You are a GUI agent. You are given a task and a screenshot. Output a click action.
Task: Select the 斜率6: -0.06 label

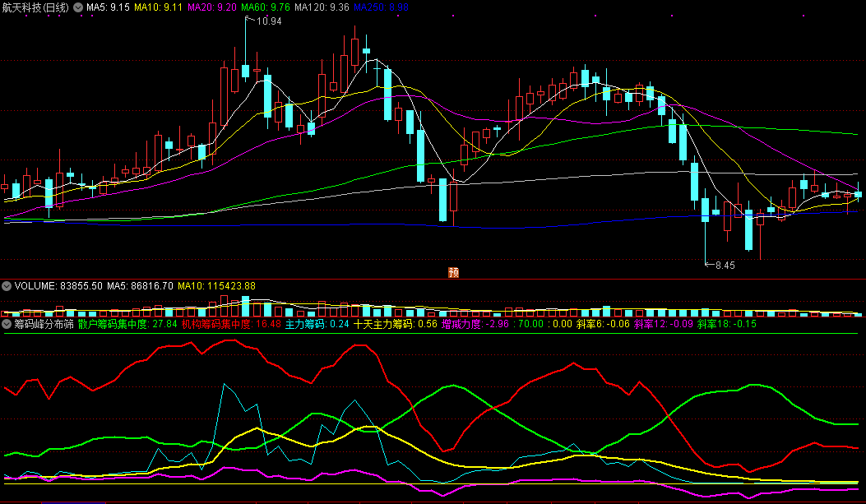coord(603,324)
